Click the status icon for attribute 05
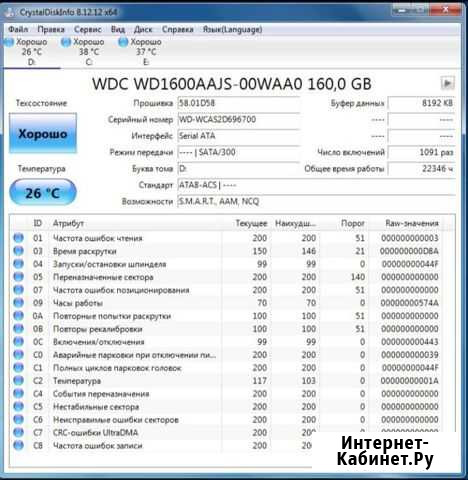 [x=19, y=277]
